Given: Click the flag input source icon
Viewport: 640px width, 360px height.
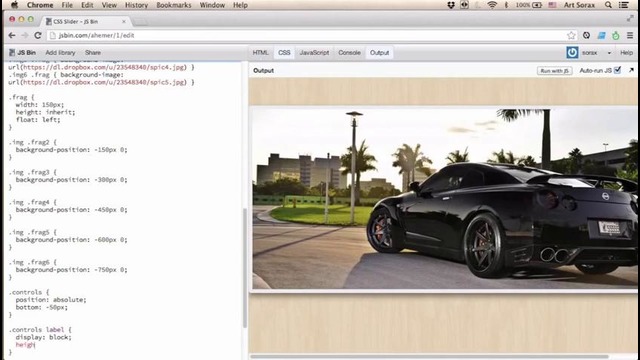Looking at the screenshot, I should tap(552, 5).
